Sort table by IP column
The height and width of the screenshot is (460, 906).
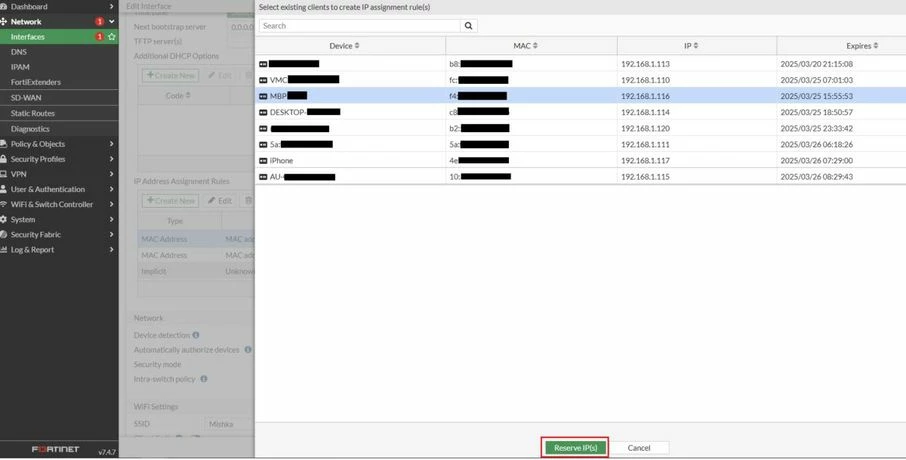pyautogui.click(x=696, y=46)
